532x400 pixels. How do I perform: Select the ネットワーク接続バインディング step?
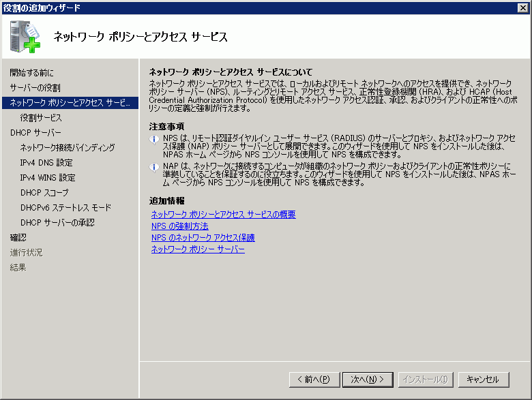pyautogui.click(x=67, y=147)
